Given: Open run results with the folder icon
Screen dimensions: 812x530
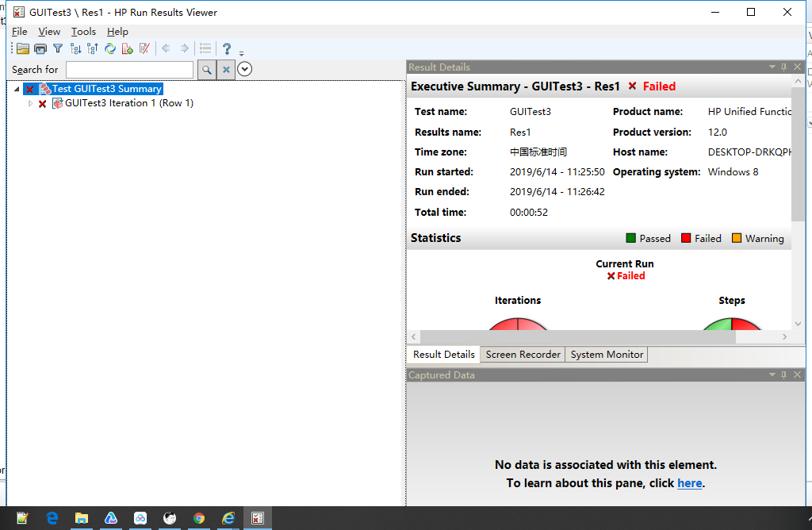Looking at the screenshot, I should tap(23, 48).
